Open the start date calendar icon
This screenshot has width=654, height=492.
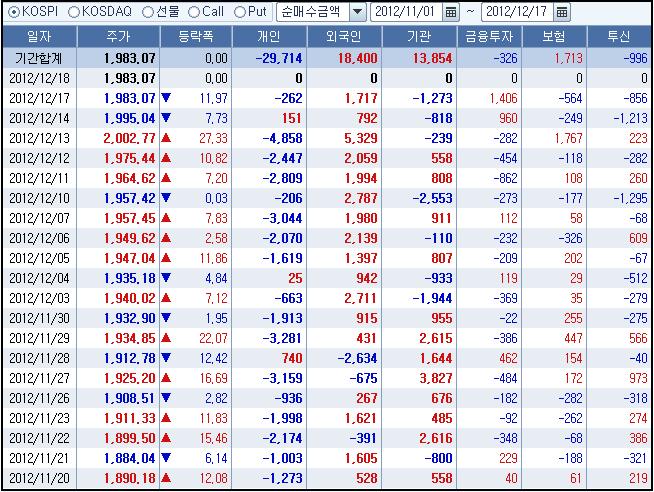(x=450, y=12)
